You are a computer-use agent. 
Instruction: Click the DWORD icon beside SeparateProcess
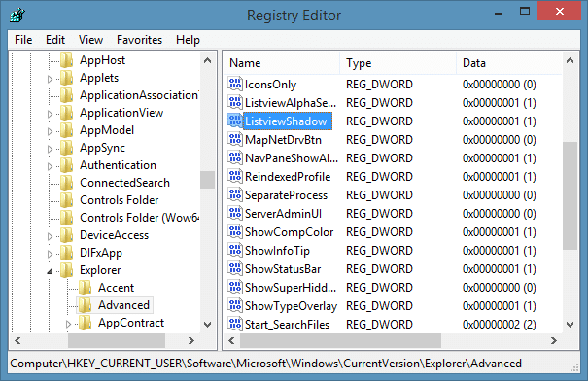pyautogui.click(x=235, y=194)
